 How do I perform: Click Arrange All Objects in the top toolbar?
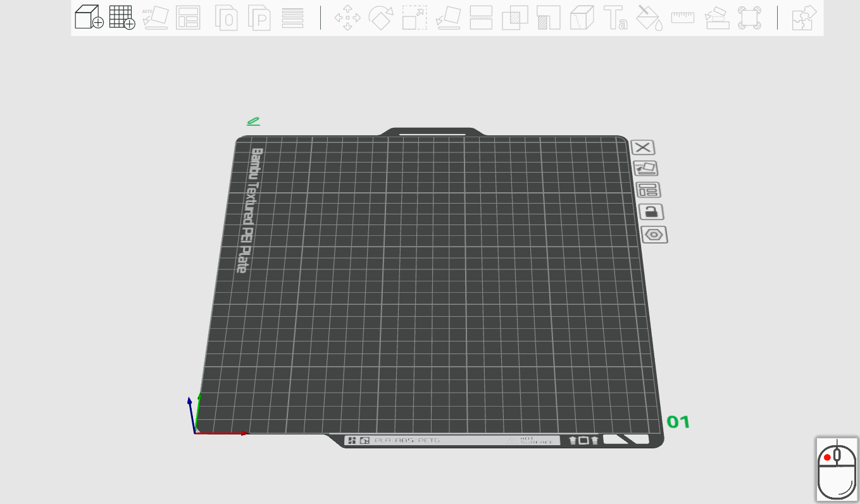click(188, 18)
